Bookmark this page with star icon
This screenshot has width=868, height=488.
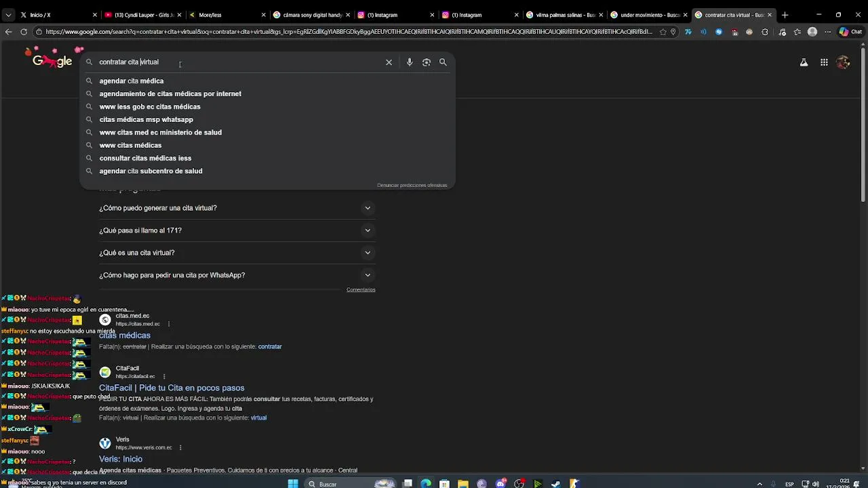tap(663, 32)
